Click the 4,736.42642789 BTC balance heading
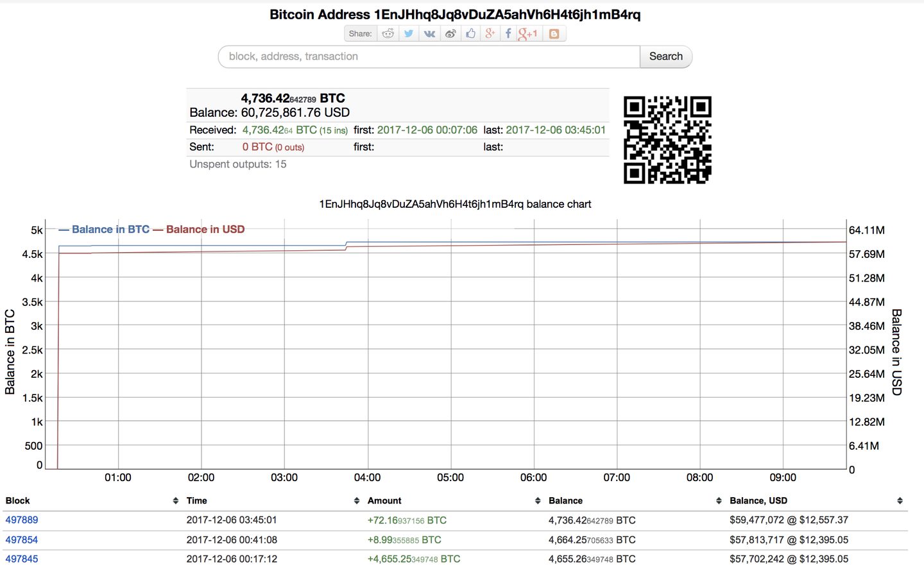 293,98
